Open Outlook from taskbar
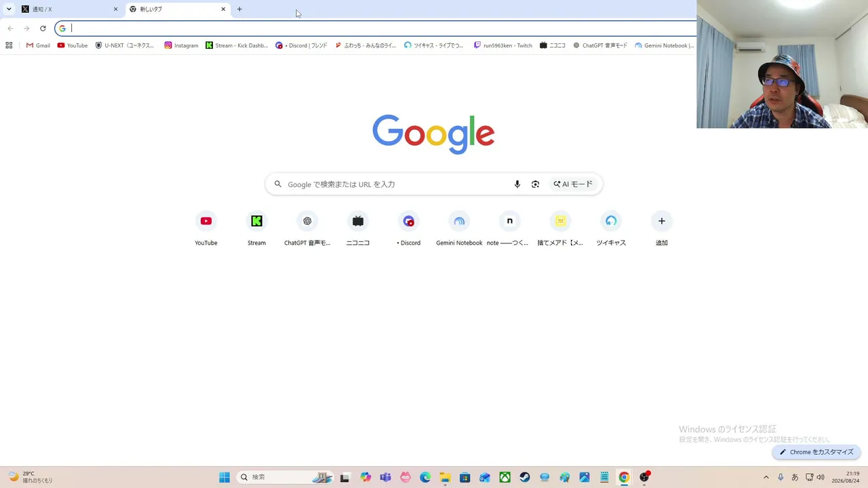 [x=485, y=477]
